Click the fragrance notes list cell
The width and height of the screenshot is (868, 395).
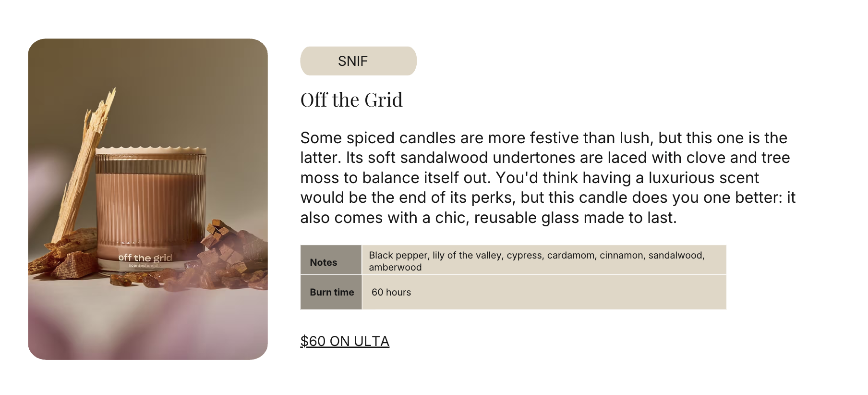coord(544,260)
